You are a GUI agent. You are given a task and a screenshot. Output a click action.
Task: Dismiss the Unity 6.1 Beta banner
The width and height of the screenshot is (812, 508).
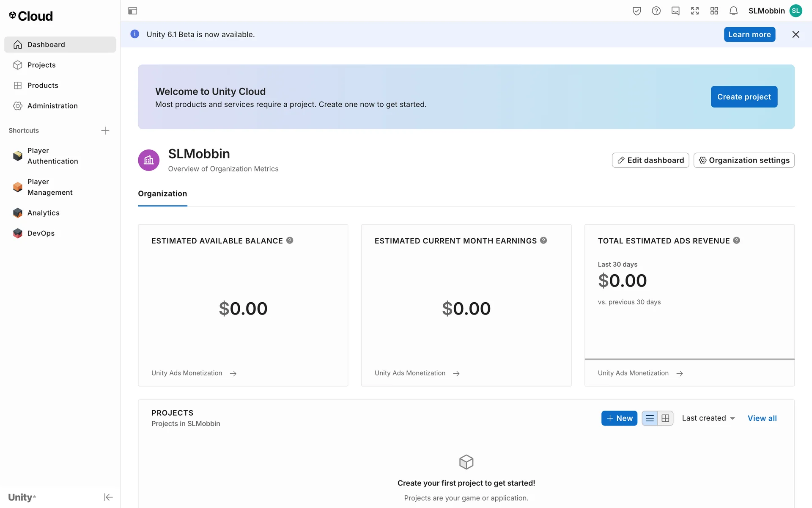tap(796, 35)
